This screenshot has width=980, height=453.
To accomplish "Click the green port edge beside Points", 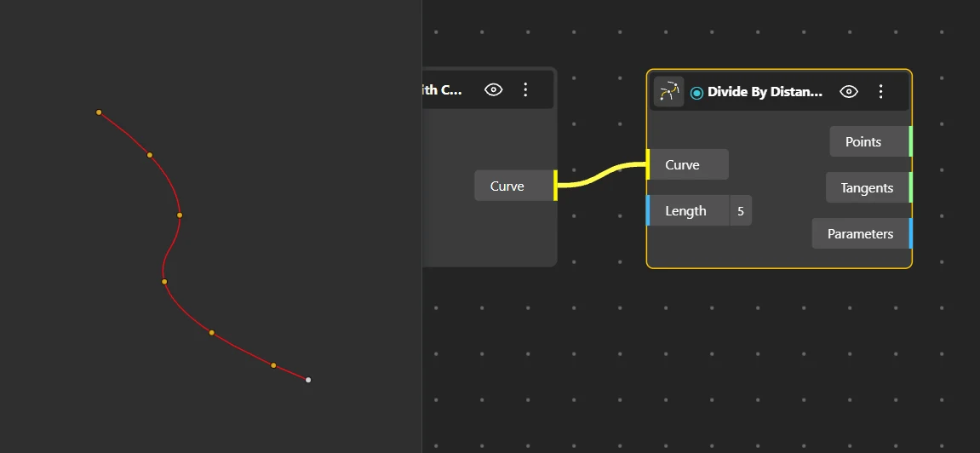I will click(x=911, y=142).
